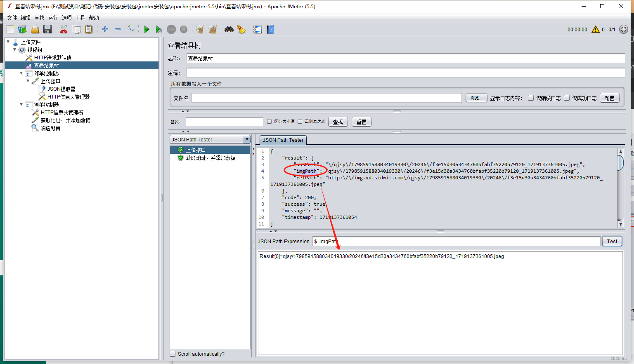This screenshot has width=634, height=364.
Task: Collapse the 线程组 tree node
Action: (x=15, y=49)
